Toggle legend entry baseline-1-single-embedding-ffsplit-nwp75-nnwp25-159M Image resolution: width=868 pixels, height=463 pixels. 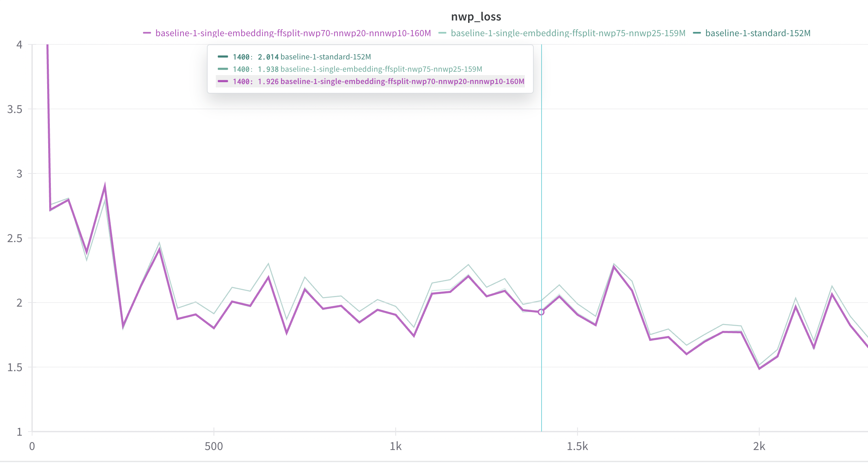point(568,33)
